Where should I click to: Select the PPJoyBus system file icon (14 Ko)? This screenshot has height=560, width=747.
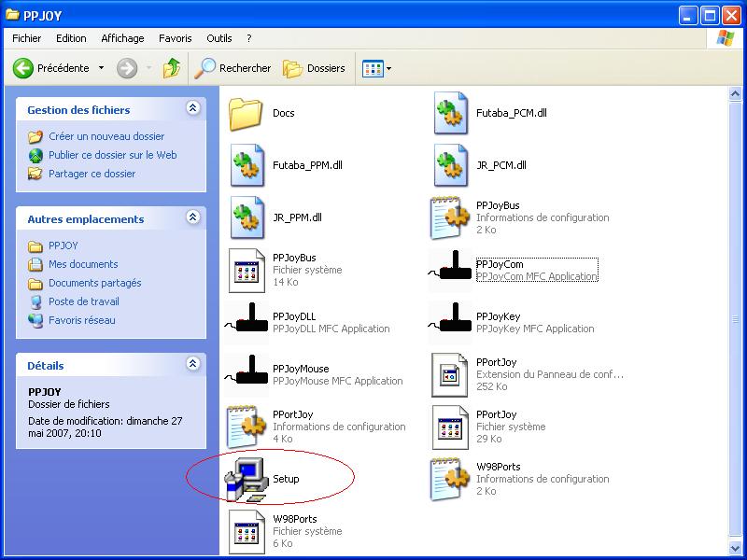[x=247, y=270]
